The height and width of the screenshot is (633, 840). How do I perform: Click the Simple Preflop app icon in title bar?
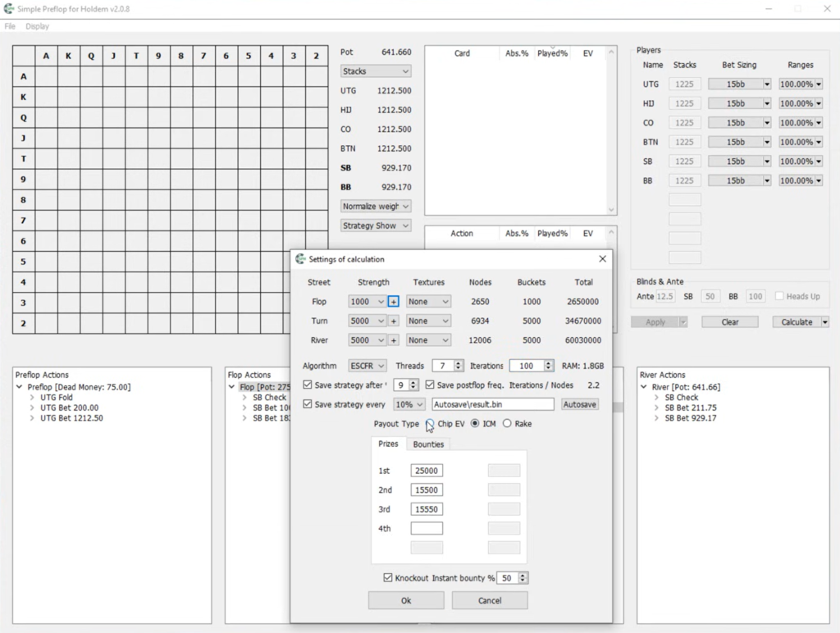(8, 8)
